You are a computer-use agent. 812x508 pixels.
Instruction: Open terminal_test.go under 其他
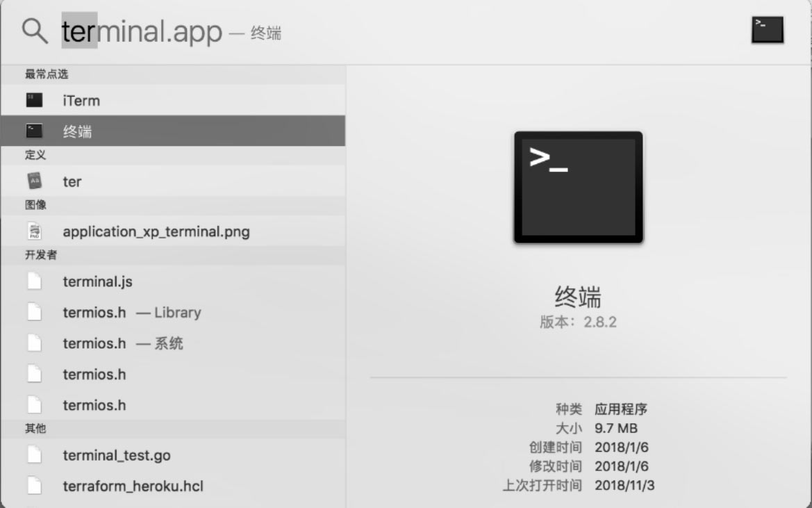173,455
